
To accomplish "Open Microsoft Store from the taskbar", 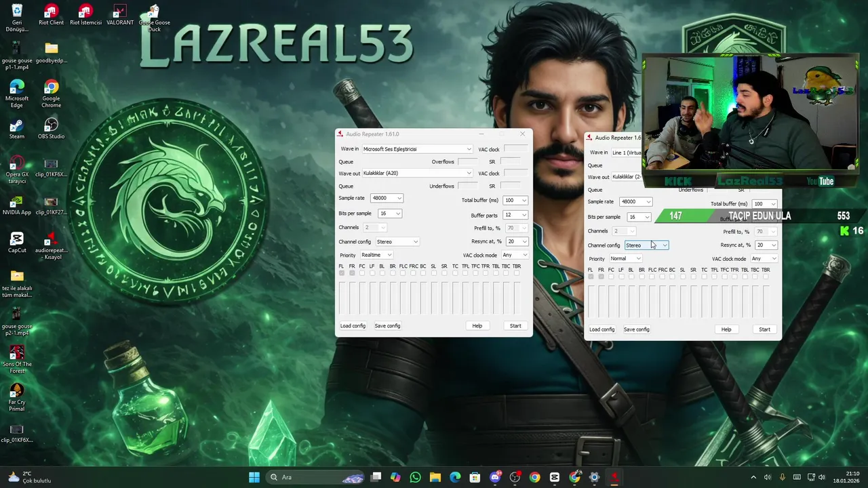I will [475, 477].
